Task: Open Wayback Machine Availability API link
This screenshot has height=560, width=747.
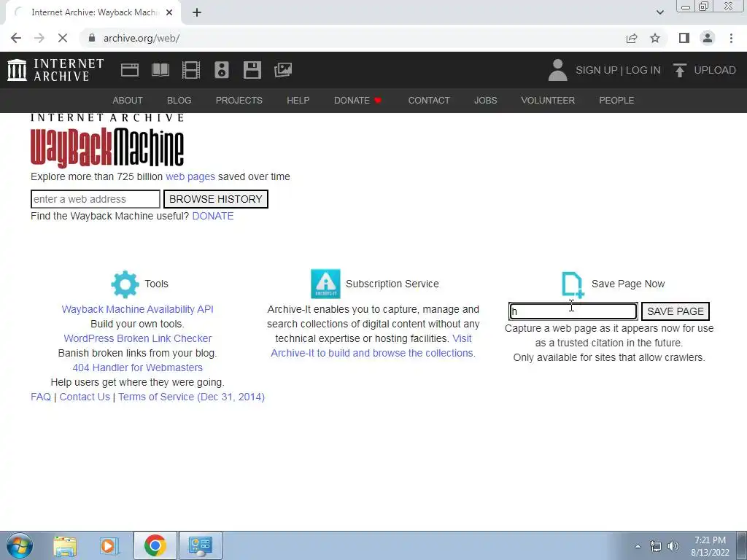Action: pos(138,309)
